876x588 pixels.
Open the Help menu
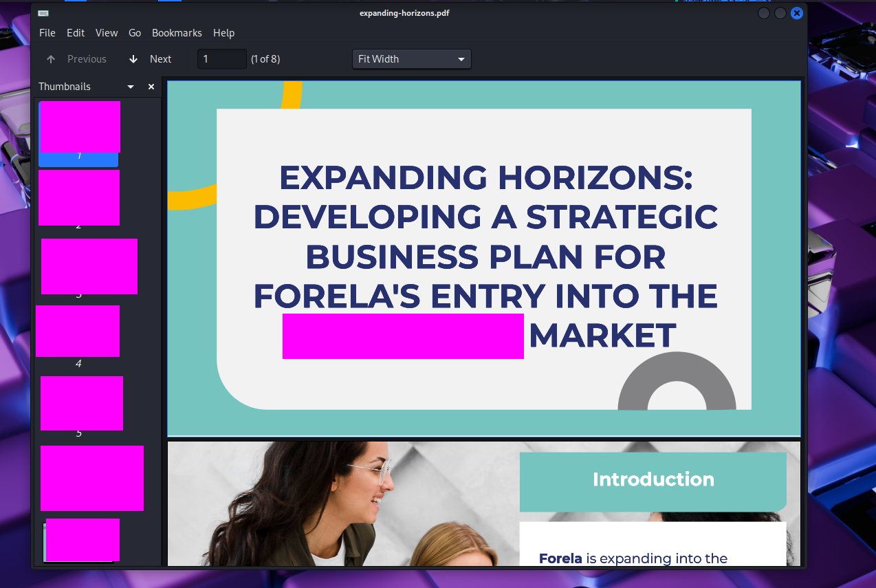pyautogui.click(x=223, y=33)
